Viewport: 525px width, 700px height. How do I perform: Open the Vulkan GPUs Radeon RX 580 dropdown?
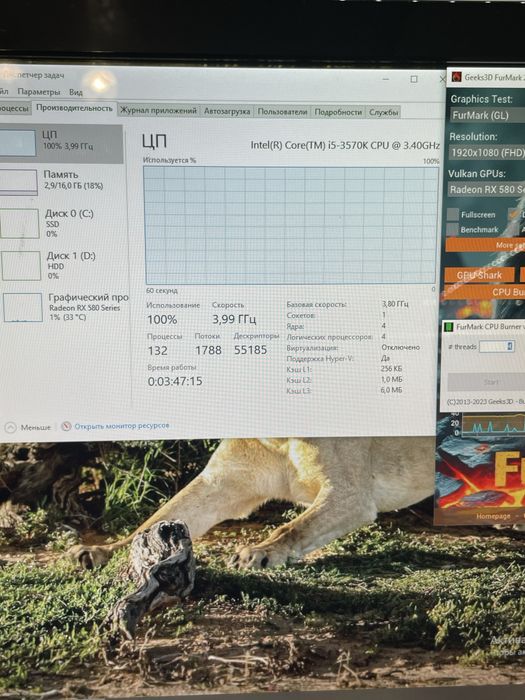[x=486, y=189]
